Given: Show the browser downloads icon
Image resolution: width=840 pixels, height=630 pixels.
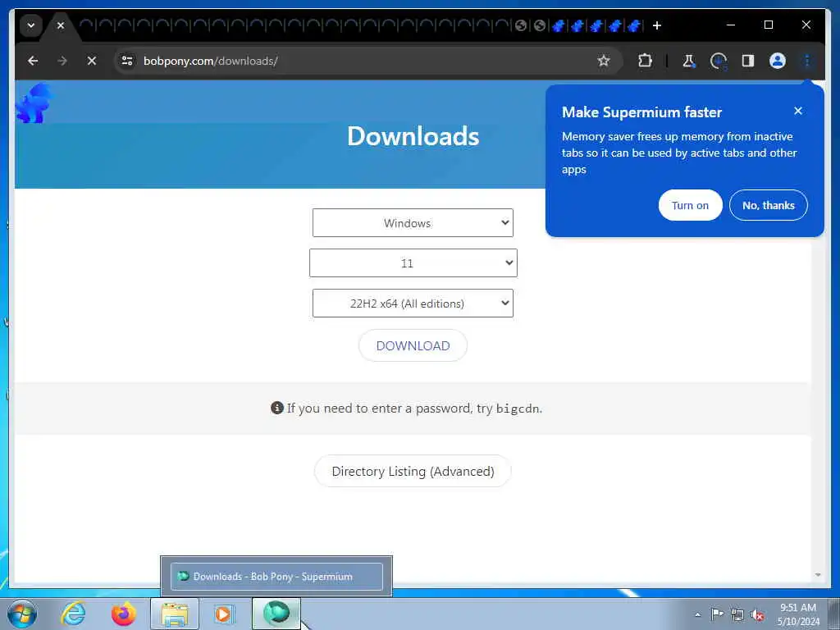Looking at the screenshot, I should pyautogui.click(x=719, y=61).
